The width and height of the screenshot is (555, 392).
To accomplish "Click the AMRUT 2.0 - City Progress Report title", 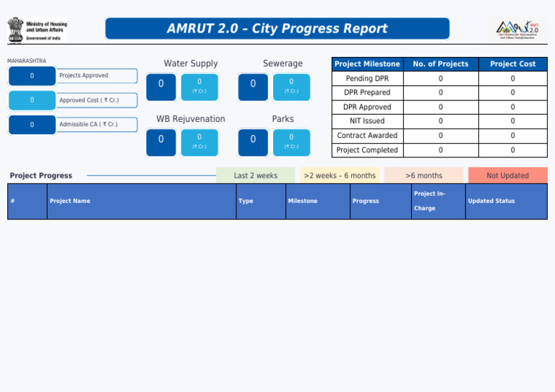I will [x=277, y=28].
